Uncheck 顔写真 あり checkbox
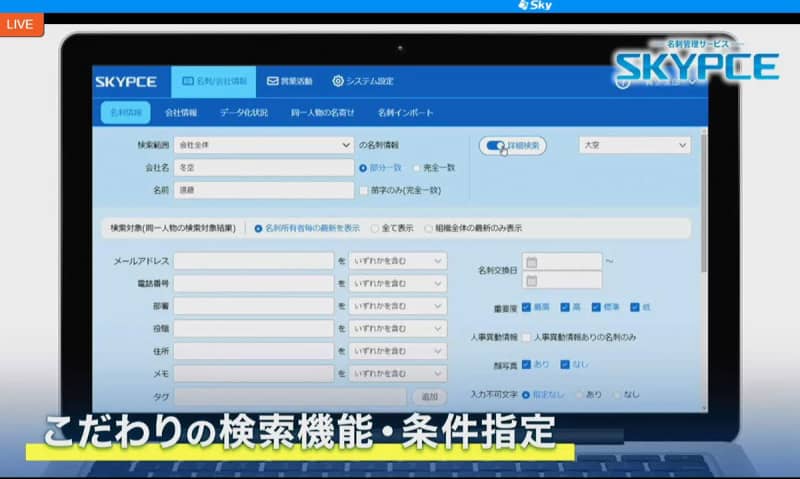This screenshot has height=479, width=800. tap(526, 364)
